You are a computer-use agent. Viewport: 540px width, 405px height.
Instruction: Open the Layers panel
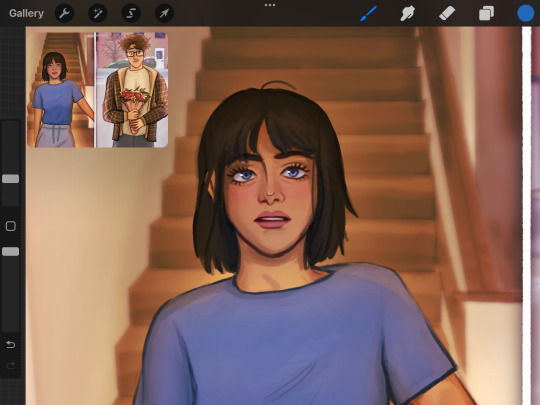coord(486,13)
